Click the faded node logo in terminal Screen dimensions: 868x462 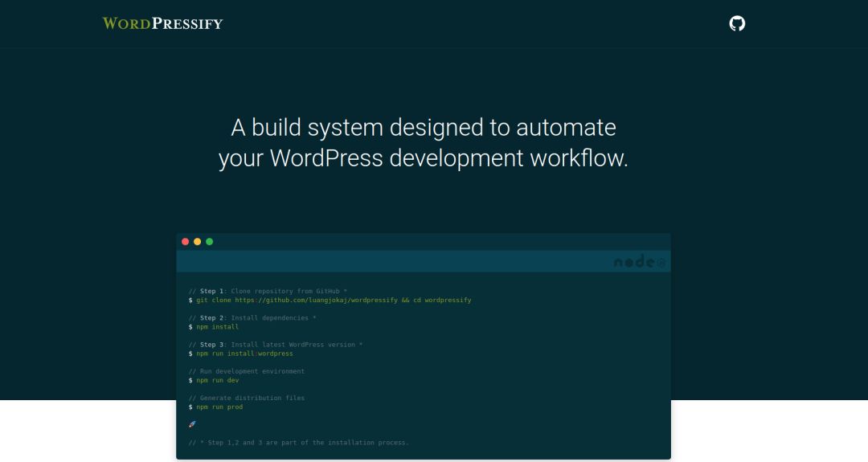tap(640, 261)
